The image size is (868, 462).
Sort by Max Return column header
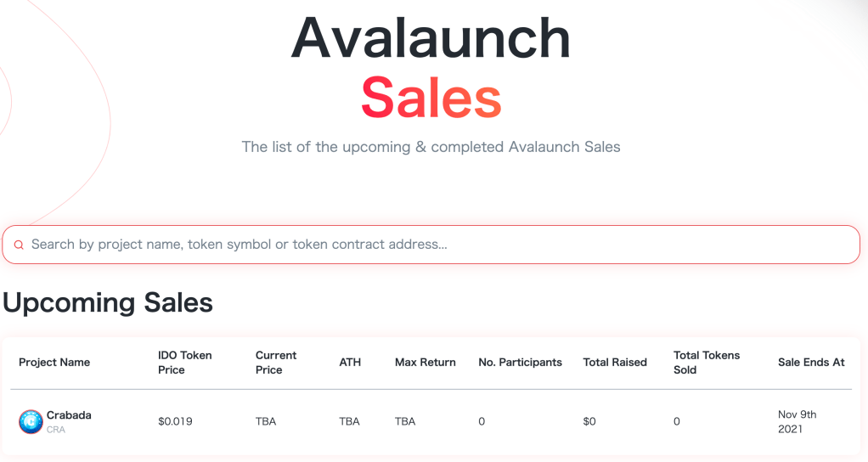click(x=425, y=363)
